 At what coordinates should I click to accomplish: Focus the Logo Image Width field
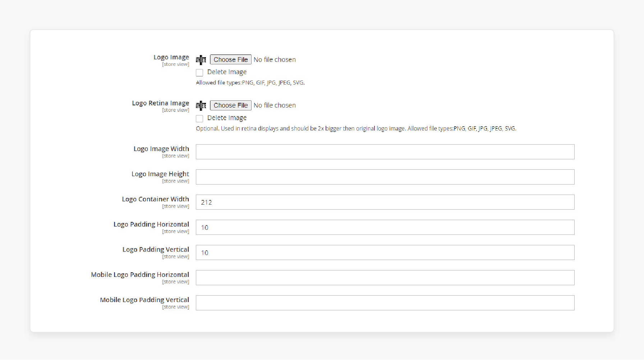coord(385,152)
